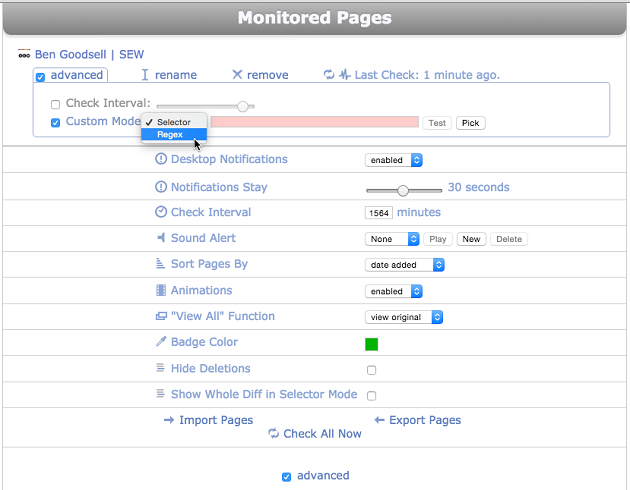Click the Notifications Stay exclamation icon
This screenshot has width=630, height=490.
[x=161, y=187]
